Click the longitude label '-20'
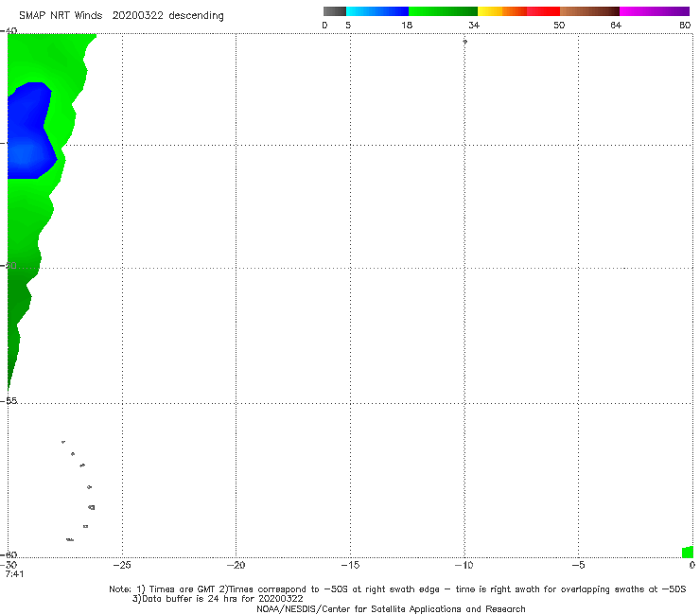 pyautogui.click(x=236, y=565)
